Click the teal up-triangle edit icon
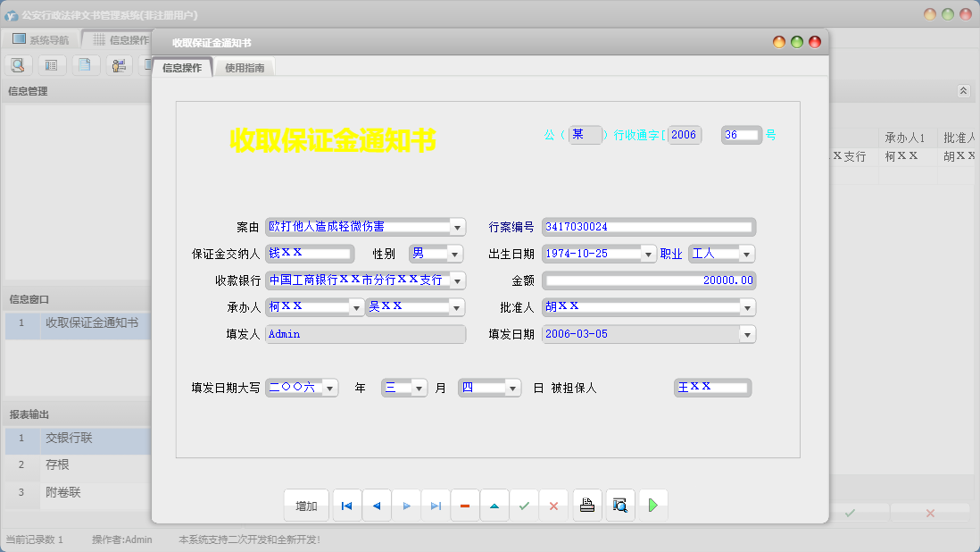The width and height of the screenshot is (980, 552). point(494,506)
